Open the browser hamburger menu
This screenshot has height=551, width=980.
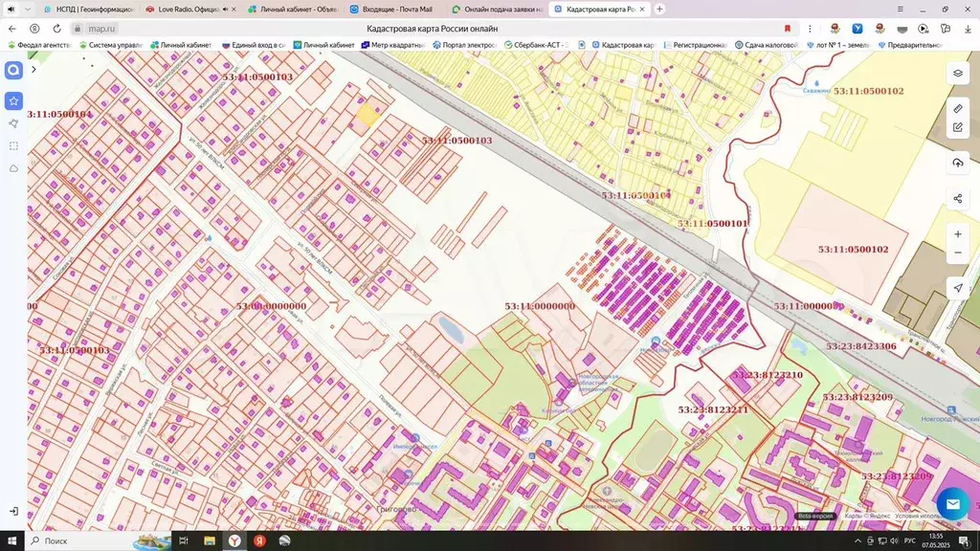tap(900, 9)
